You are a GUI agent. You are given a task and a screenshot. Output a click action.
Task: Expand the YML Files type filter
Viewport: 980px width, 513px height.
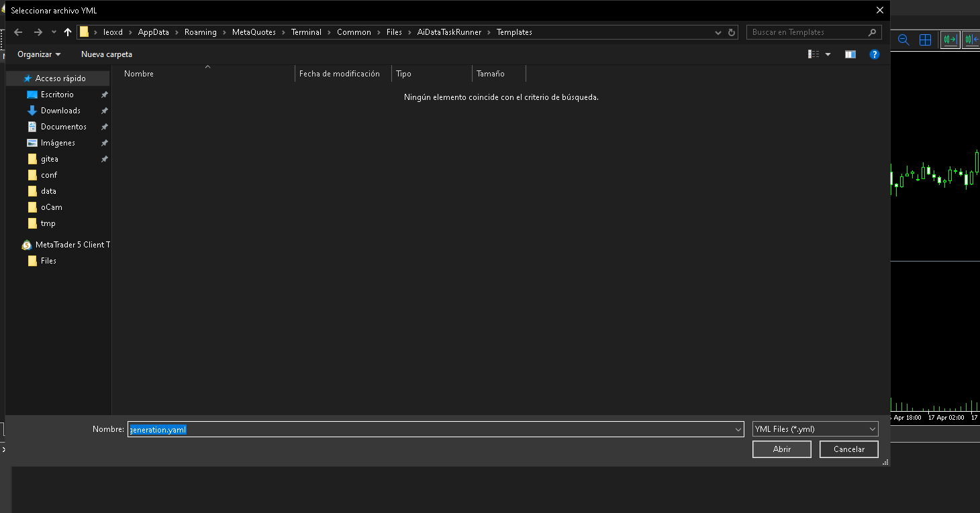[x=815, y=429]
